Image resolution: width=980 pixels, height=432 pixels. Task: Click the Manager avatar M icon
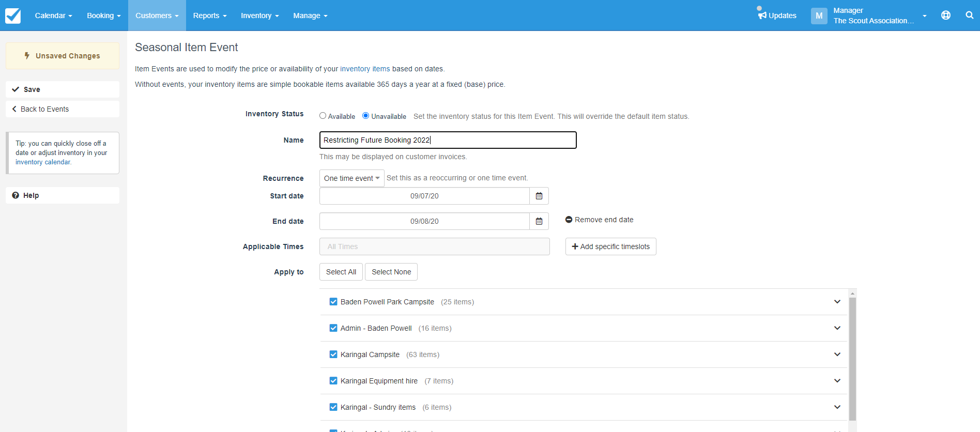point(819,16)
